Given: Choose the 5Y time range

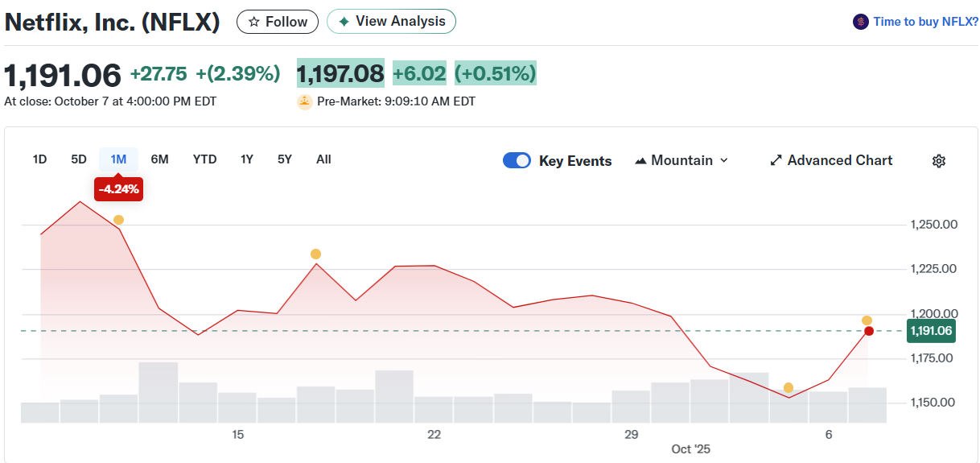Looking at the screenshot, I should [285, 159].
